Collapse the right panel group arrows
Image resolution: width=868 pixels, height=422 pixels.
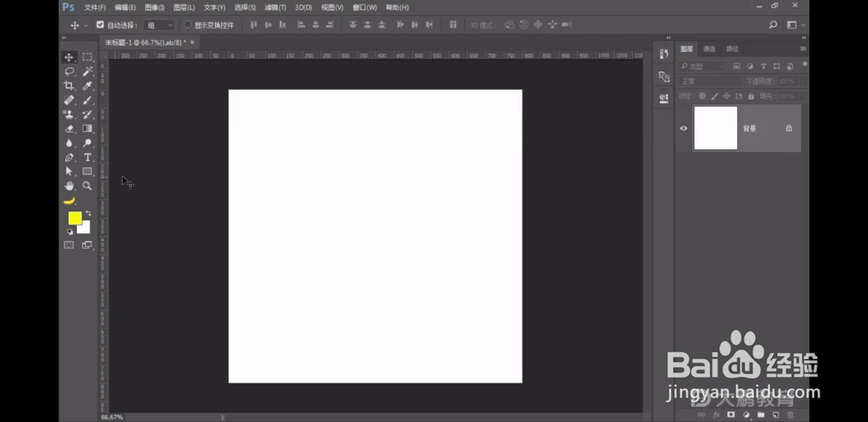click(x=803, y=37)
